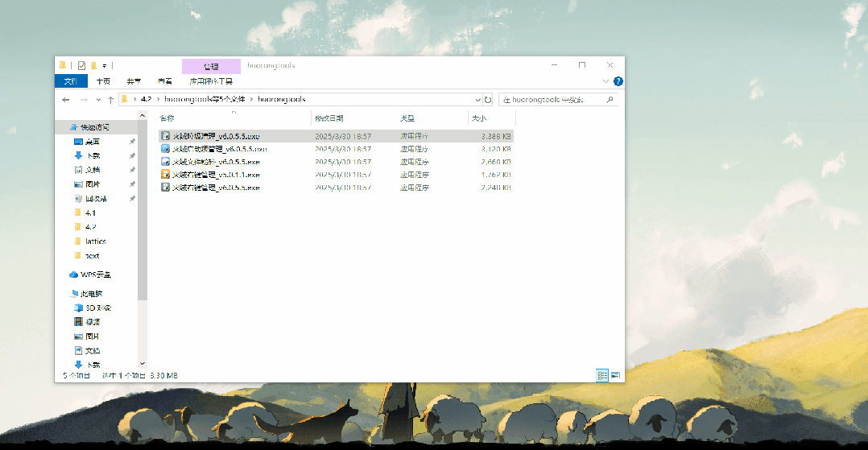This screenshot has height=450, width=868.
Task: Click the 3,120 KB size cell
Action: coord(496,149)
